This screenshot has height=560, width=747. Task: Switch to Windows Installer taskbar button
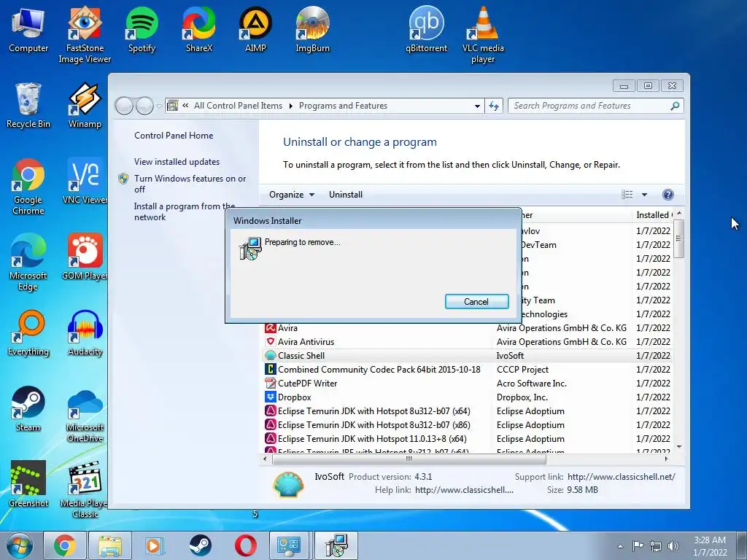336,545
